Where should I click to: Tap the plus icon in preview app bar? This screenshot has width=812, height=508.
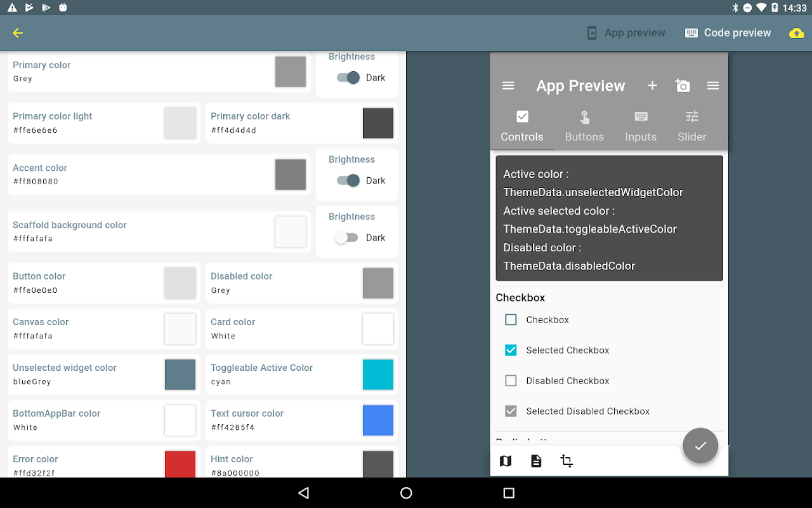pos(652,86)
